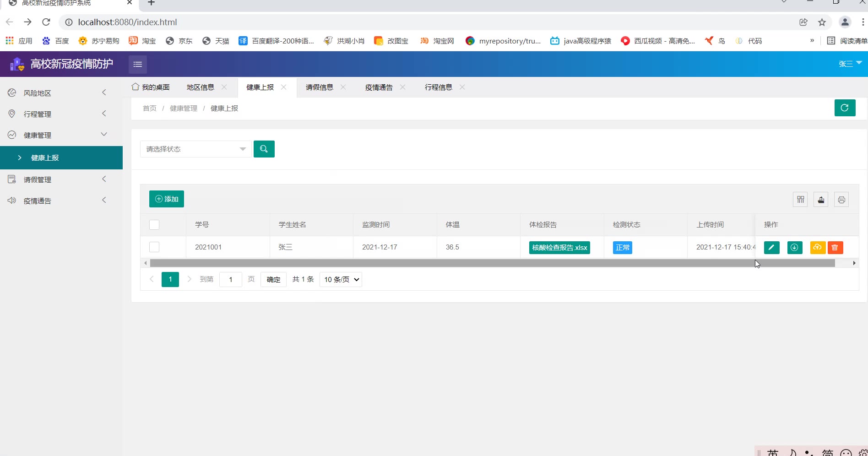Click the green search magnifier button
Viewport: 868px width, 456px height.
coord(264,149)
